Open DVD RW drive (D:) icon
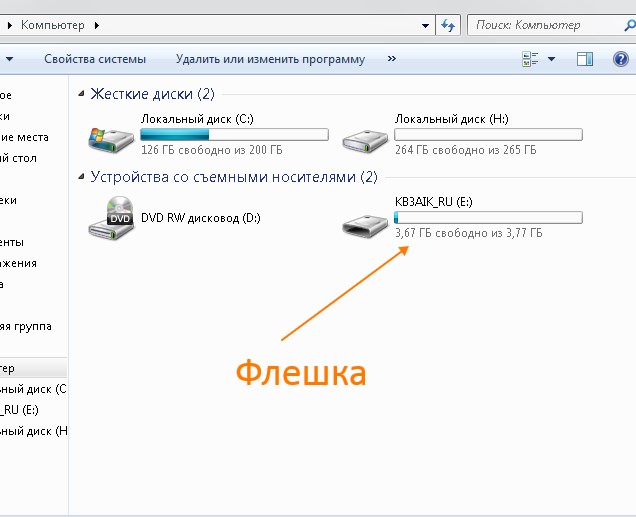The height and width of the screenshot is (517, 636). coord(111,218)
